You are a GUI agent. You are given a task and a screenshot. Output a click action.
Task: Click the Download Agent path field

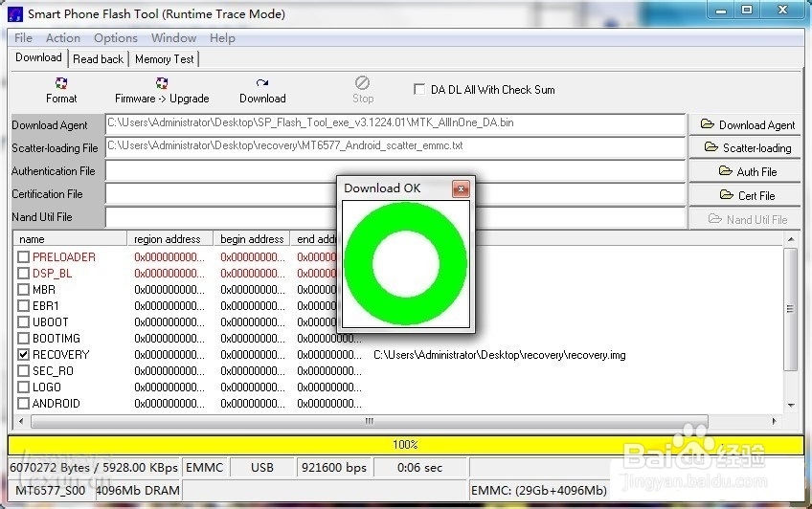tap(395, 124)
